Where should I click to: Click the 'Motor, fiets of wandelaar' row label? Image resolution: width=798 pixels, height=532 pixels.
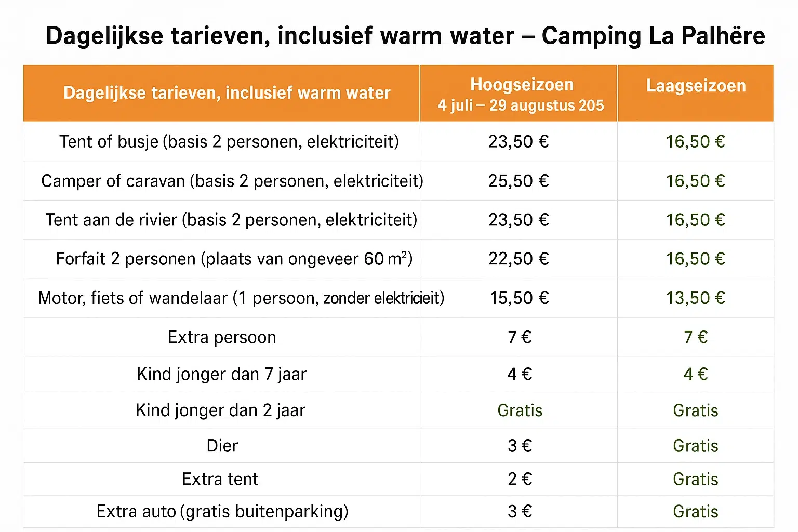coord(241,298)
